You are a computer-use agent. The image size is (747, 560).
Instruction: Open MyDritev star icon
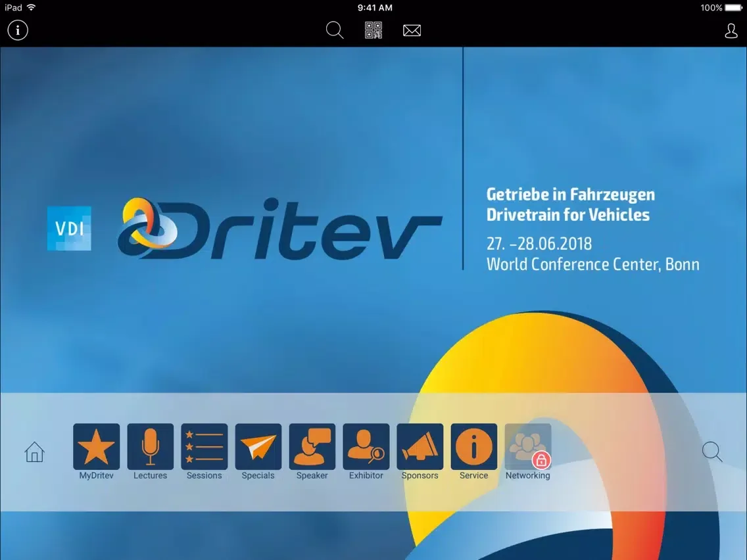[96, 446]
